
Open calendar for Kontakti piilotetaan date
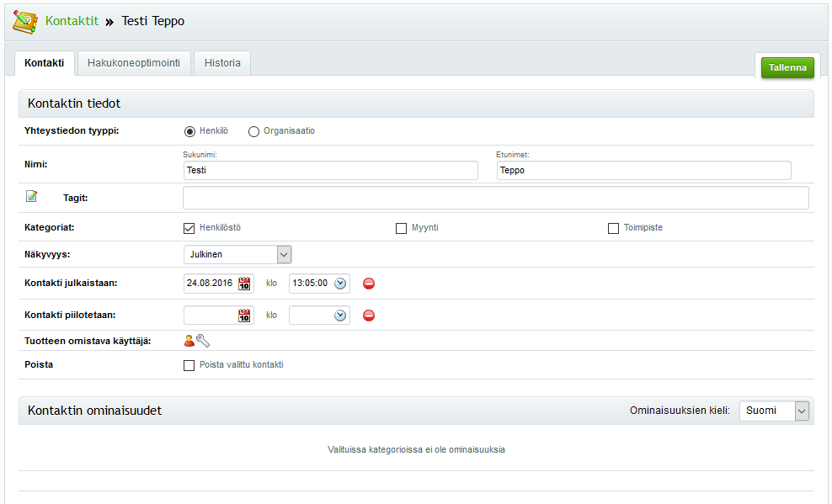pyautogui.click(x=244, y=316)
